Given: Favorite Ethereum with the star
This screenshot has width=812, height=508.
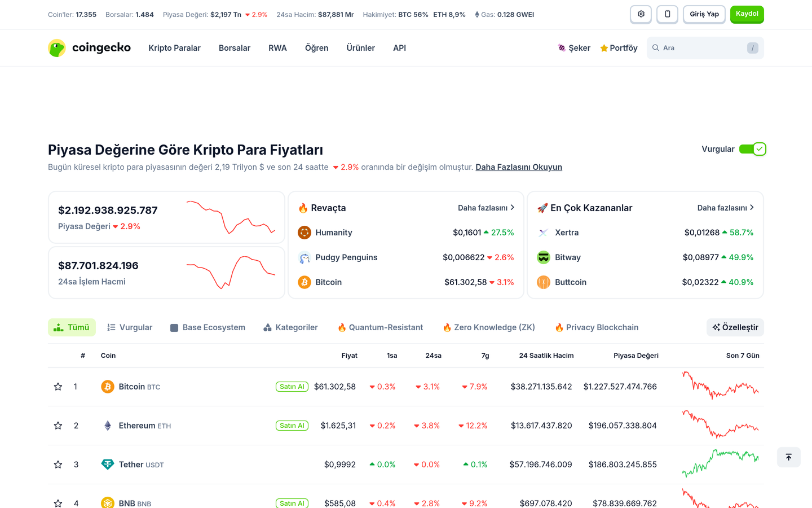Looking at the screenshot, I should point(58,426).
